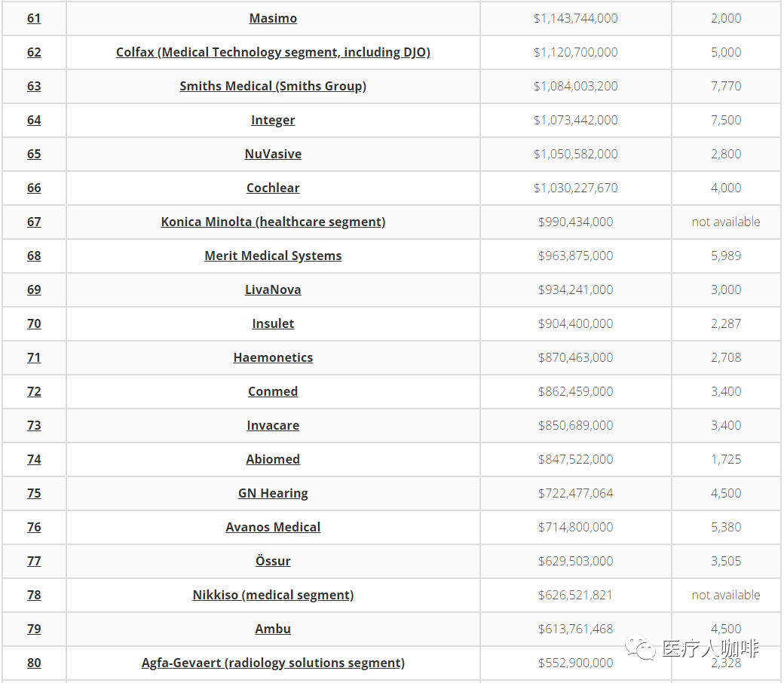The image size is (784, 683).
Task: Click the Össur company link
Action: [x=273, y=561]
